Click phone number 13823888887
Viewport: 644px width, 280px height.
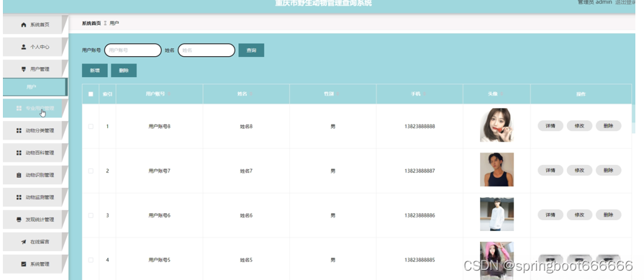pos(419,171)
